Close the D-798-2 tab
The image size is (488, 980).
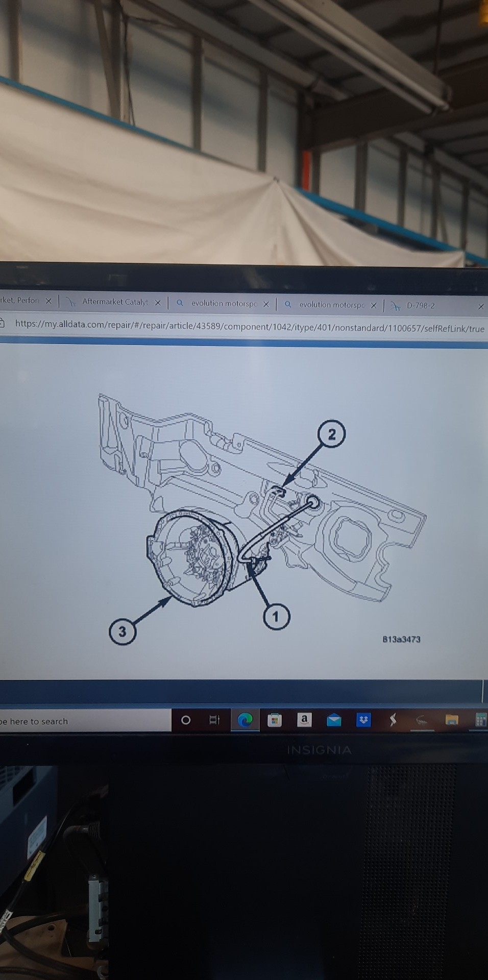click(x=481, y=307)
